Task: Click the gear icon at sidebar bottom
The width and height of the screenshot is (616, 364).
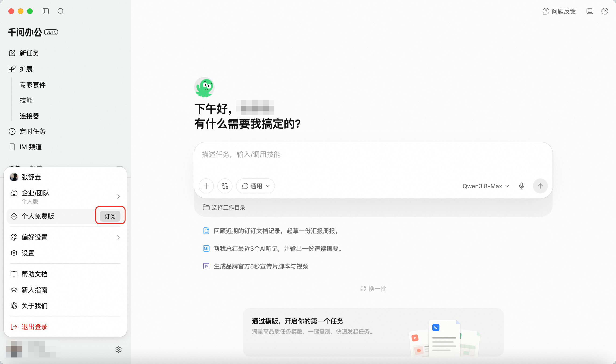Action: 119,350
